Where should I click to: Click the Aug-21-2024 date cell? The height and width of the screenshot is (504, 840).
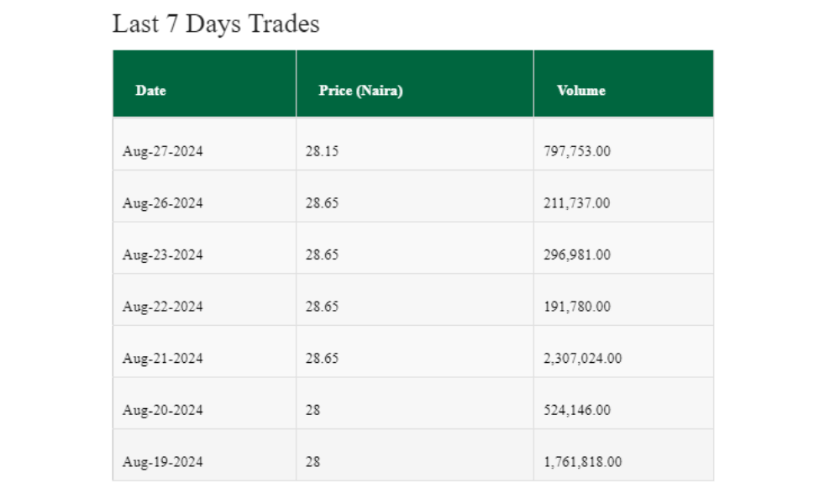pos(163,359)
